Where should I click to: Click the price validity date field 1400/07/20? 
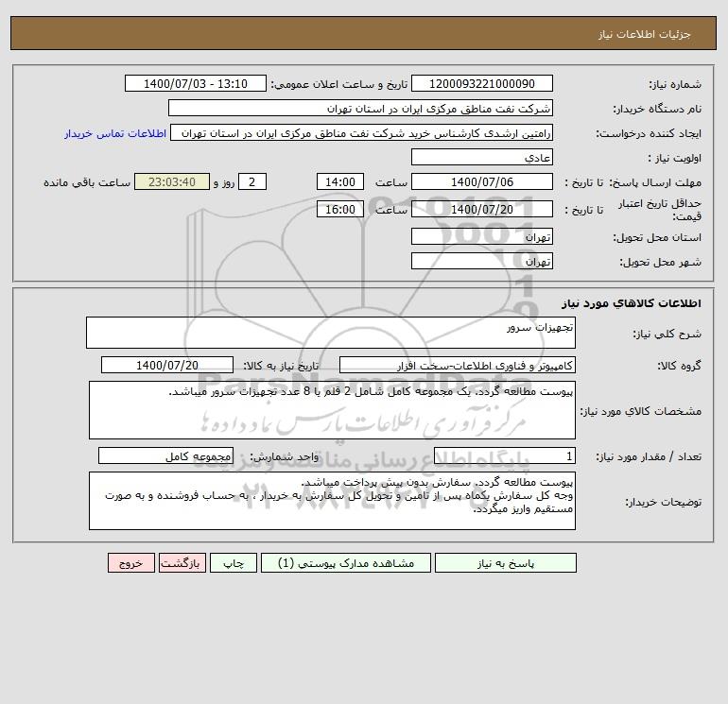pyautogui.click(x=482, y=209)
